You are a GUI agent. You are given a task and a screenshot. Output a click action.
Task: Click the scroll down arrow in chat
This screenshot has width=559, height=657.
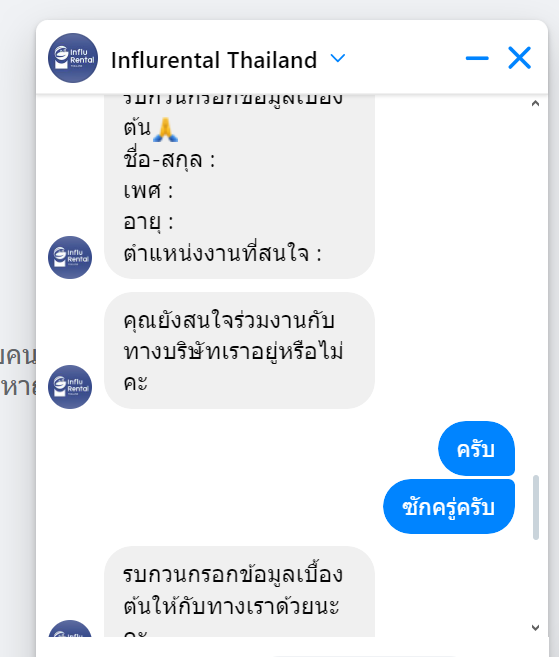point(535,627)
